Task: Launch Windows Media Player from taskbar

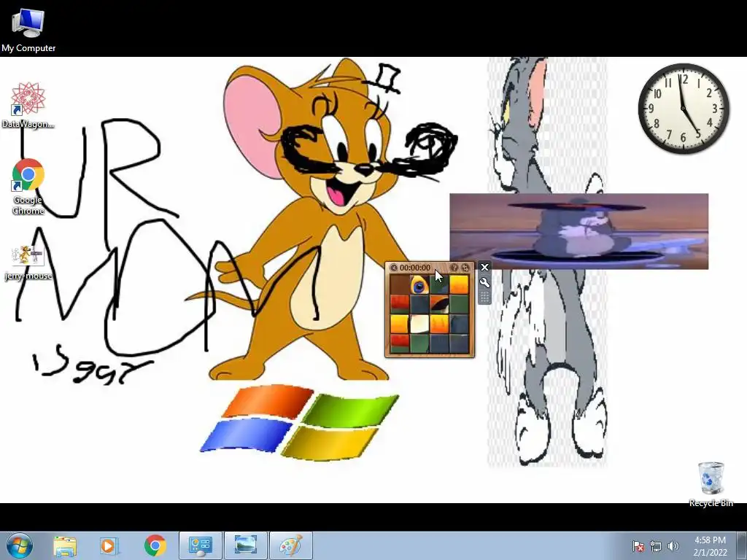Action: pos(108,546)
